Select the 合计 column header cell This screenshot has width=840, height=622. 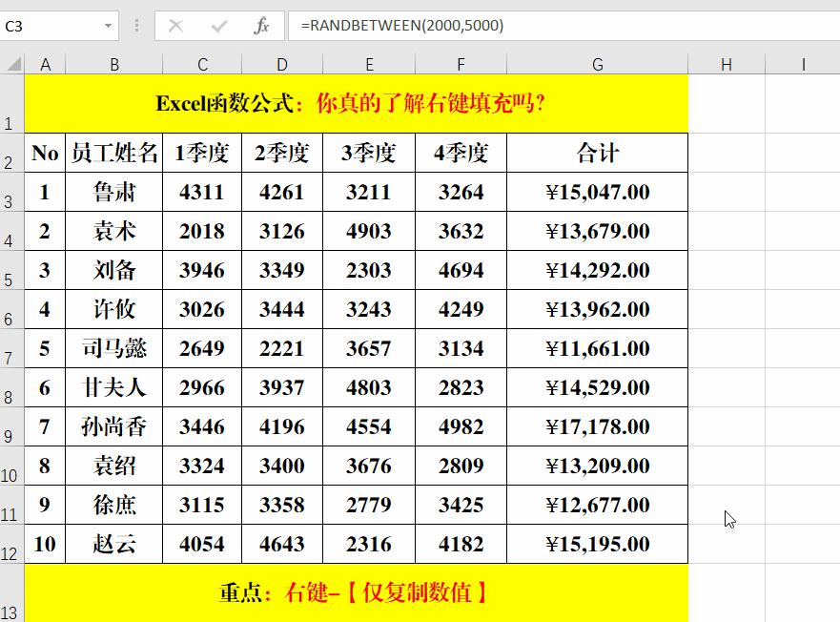point(597,152)
